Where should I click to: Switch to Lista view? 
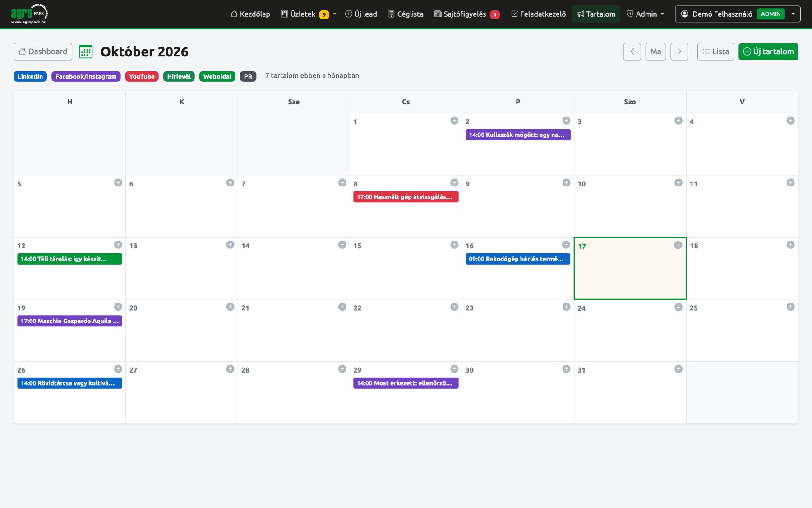(x=715, y=51)
